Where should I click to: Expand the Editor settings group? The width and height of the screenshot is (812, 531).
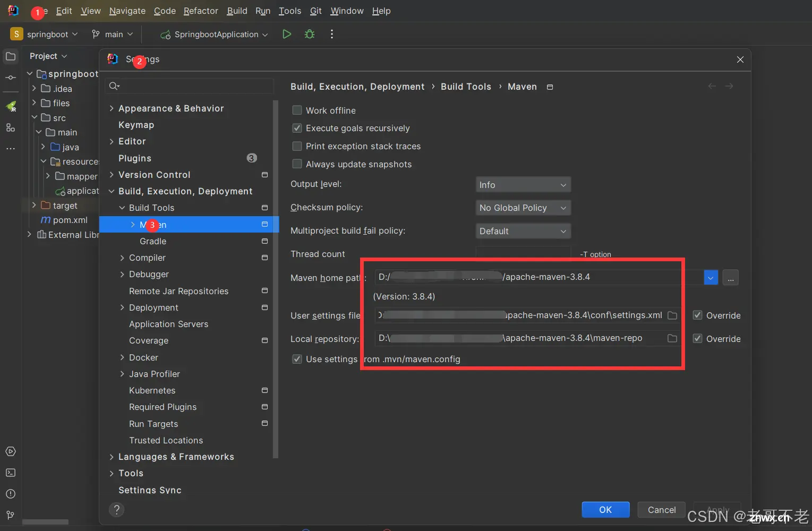tap(112, 141)
